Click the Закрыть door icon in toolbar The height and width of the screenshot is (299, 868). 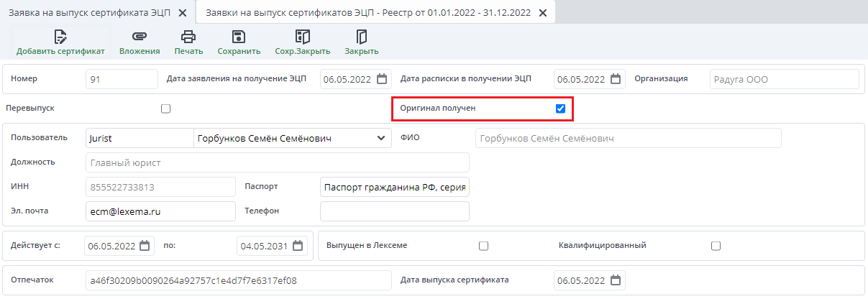tap(361, 37)
